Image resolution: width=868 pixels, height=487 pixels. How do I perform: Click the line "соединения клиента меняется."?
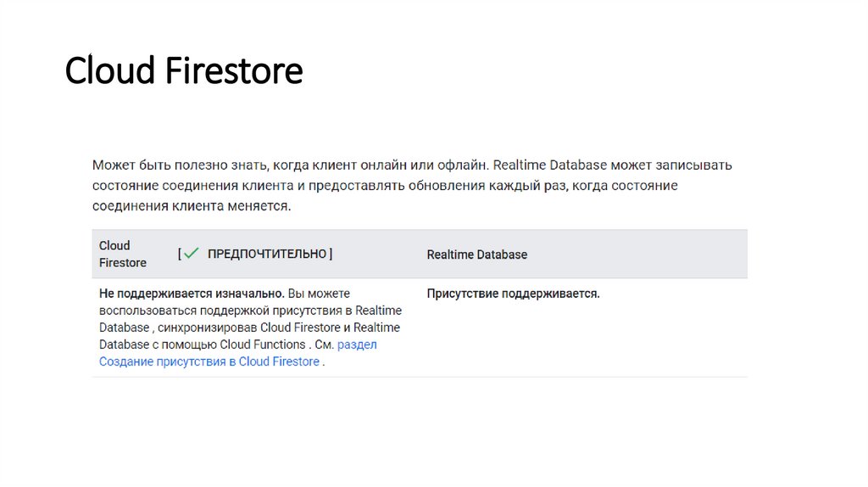[x=192, y=206]
